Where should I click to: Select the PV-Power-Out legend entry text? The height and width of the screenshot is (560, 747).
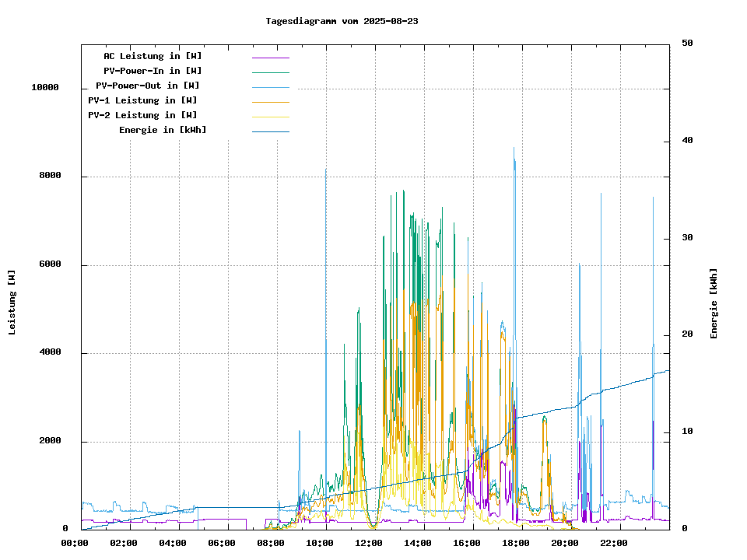coord(147,86)
